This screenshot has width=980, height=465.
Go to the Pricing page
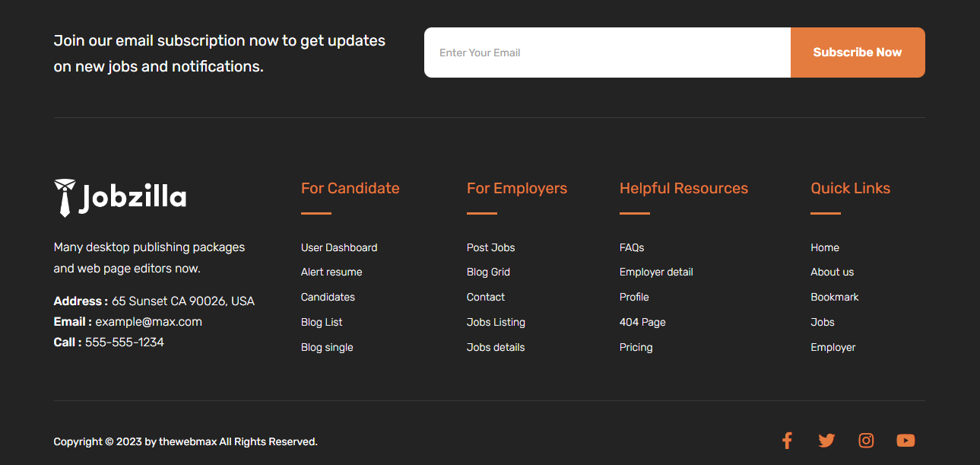tap(636, 347)
